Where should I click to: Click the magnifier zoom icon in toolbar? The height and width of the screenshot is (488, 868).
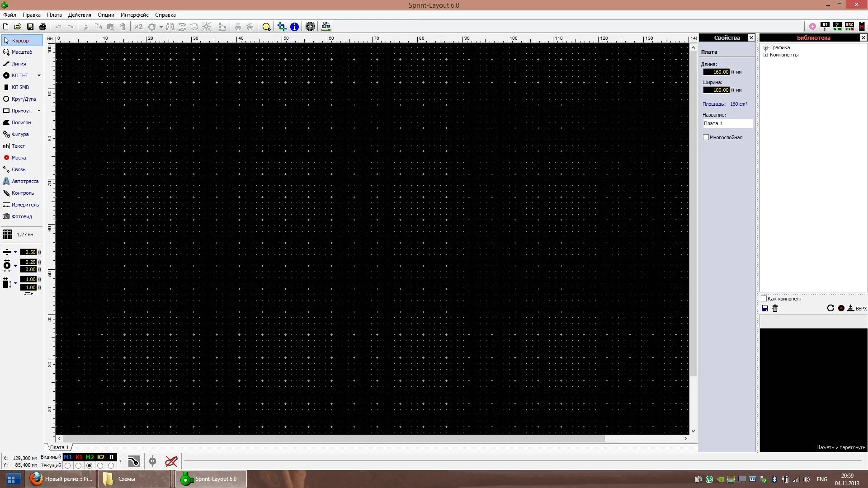266,27
